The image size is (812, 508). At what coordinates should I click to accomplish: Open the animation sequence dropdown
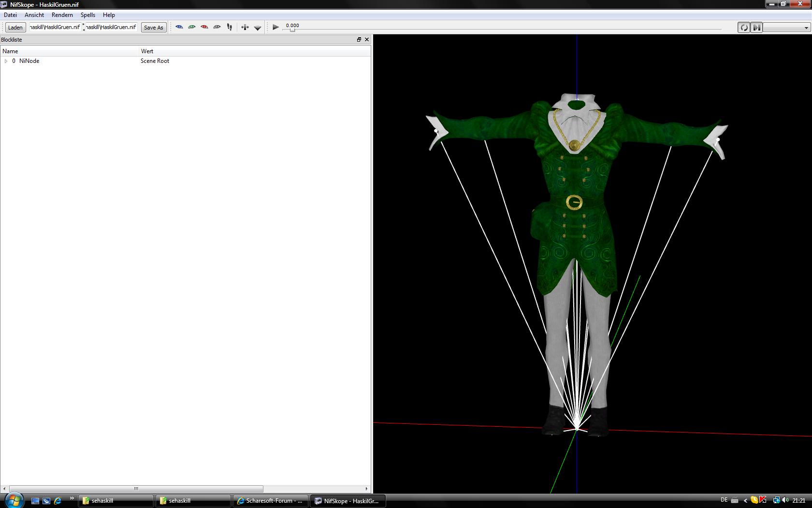786,28
